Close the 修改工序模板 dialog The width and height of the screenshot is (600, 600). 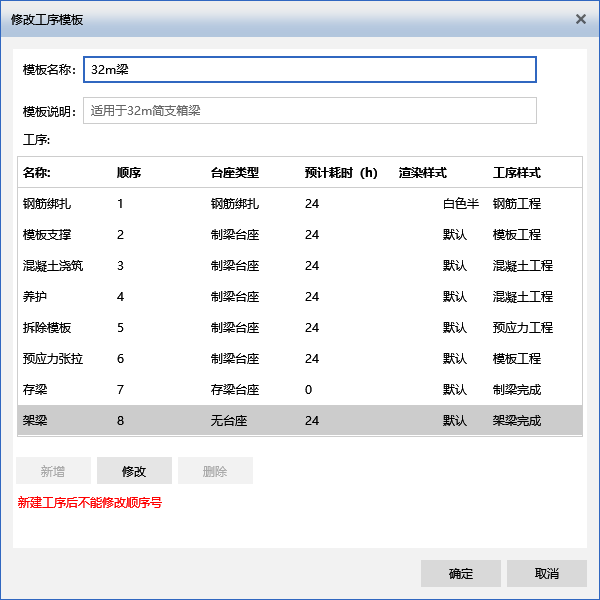click(580, 19)
